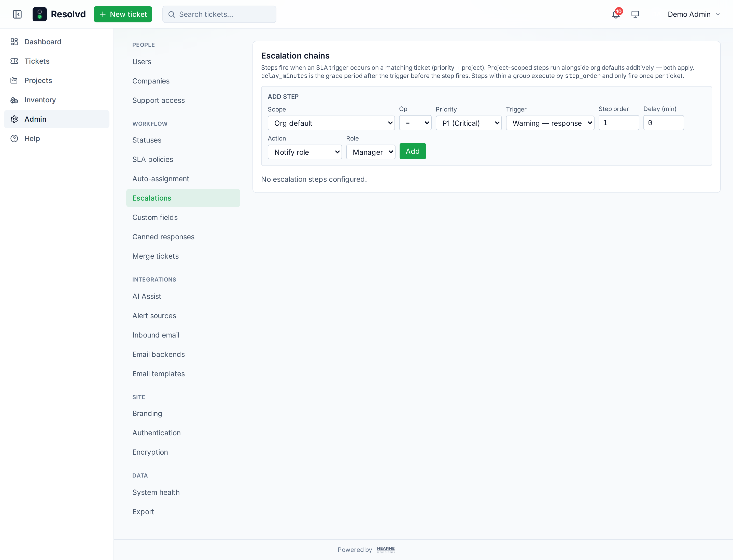Open the Role Manager dropdown
This screenshot has width=733, height=560.
[x=370, y=152]
